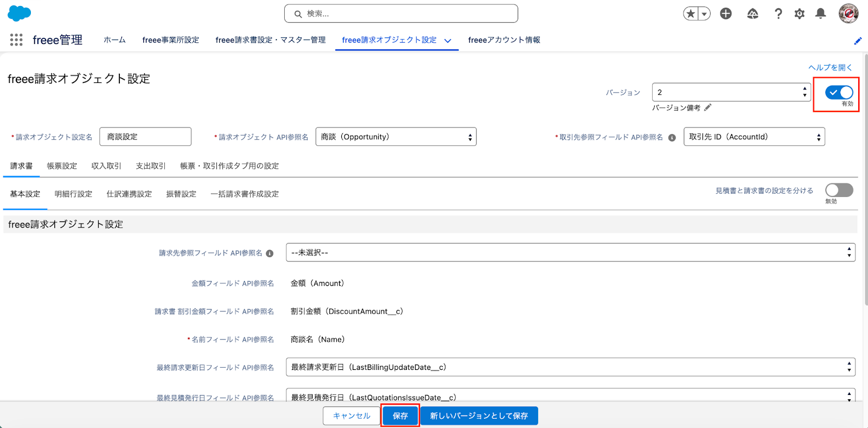Open the setup gear icon
Viewport: 868px width, 428px height.
point(799,14)
